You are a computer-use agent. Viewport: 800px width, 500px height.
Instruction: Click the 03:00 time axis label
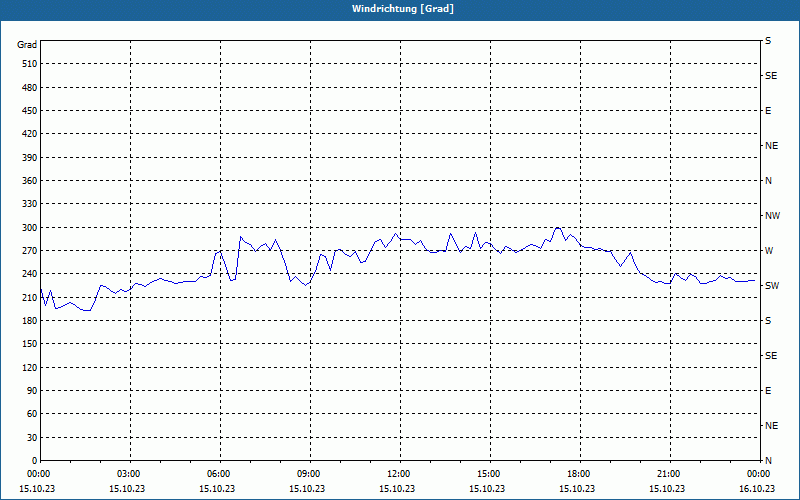131,473
